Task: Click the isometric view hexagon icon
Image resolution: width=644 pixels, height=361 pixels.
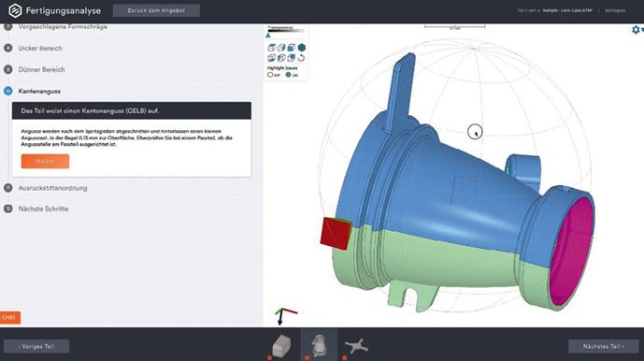Action: coord(302,48)
